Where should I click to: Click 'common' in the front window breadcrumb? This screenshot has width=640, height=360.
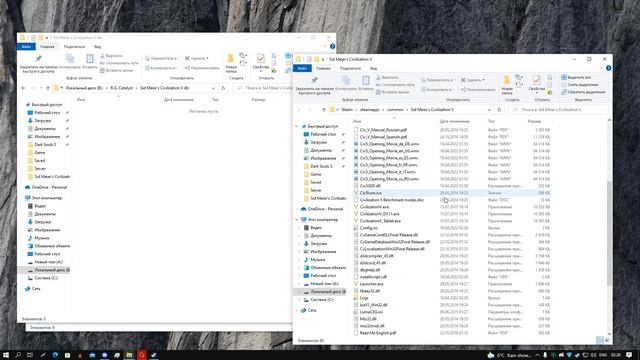tap(395, 110)
